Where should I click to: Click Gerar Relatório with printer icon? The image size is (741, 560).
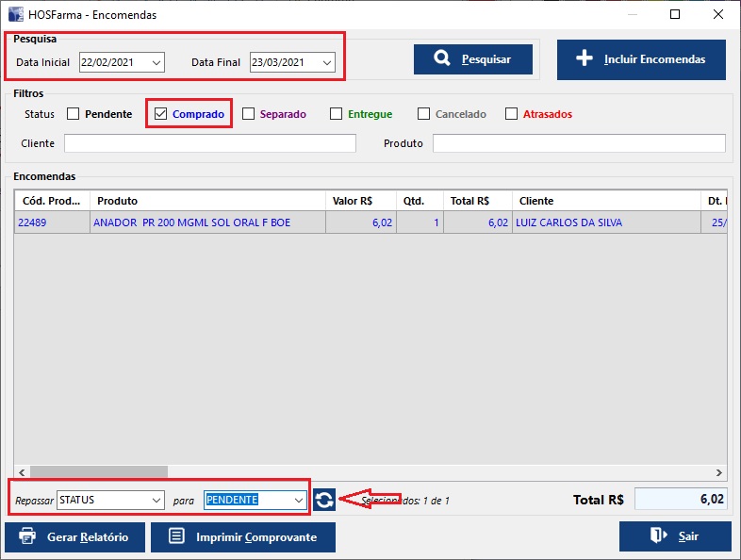[x=75, y=536]
